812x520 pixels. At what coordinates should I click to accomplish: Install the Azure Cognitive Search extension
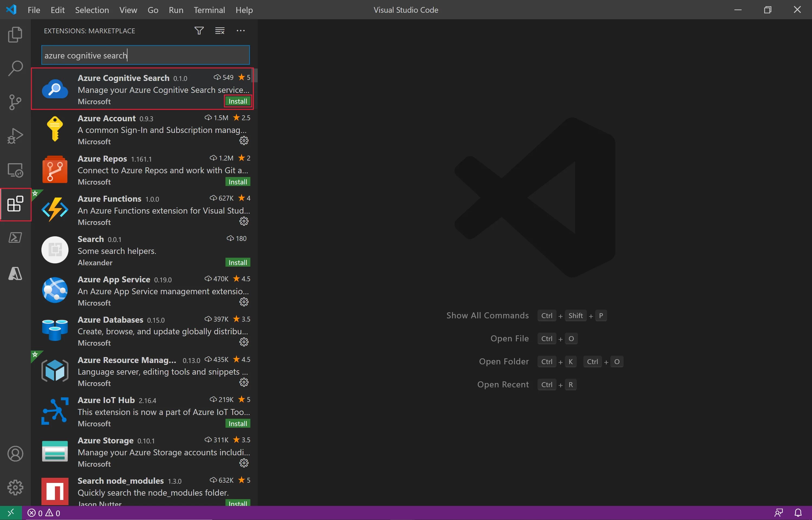238,101
